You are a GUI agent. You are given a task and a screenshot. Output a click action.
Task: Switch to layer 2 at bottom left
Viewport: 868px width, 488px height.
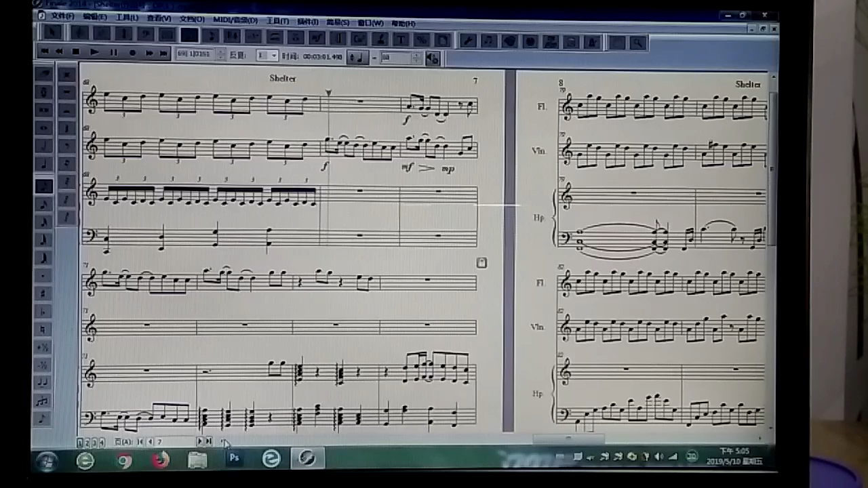point(87,442)
